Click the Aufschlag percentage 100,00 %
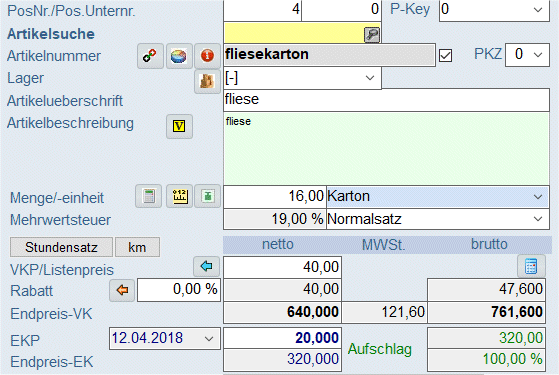This screenshot has width=559, height=375. [x=486, y=360]
